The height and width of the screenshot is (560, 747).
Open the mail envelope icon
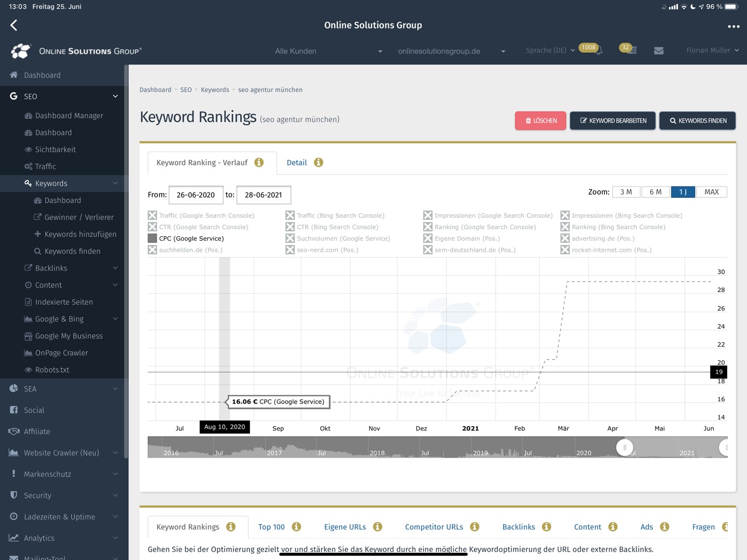coord(659,50)
